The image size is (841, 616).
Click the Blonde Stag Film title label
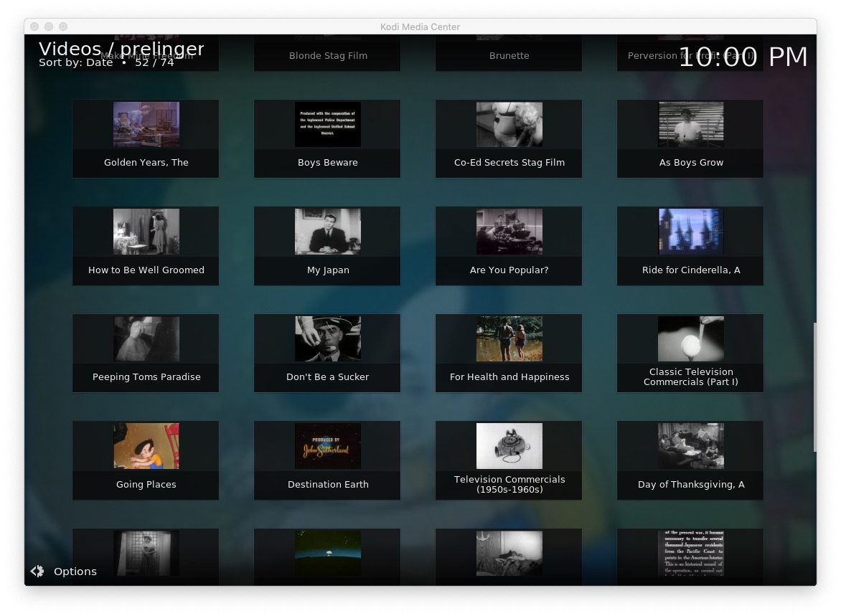[327, 56]
